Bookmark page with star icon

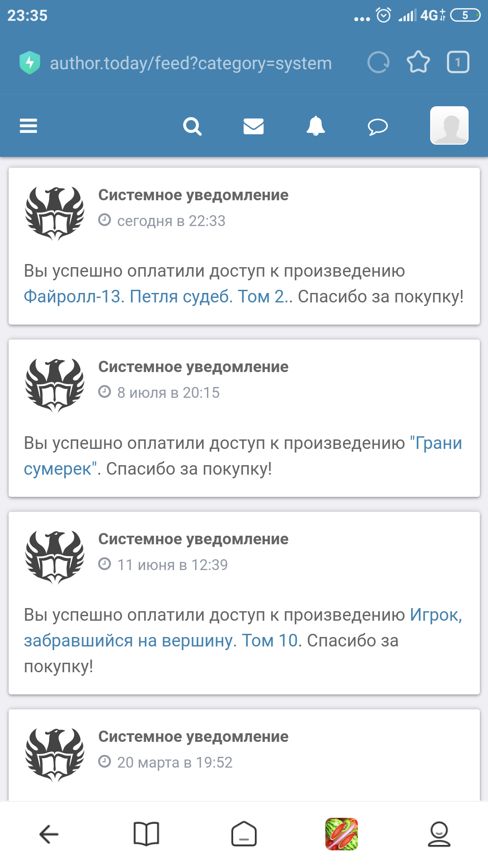418,62
